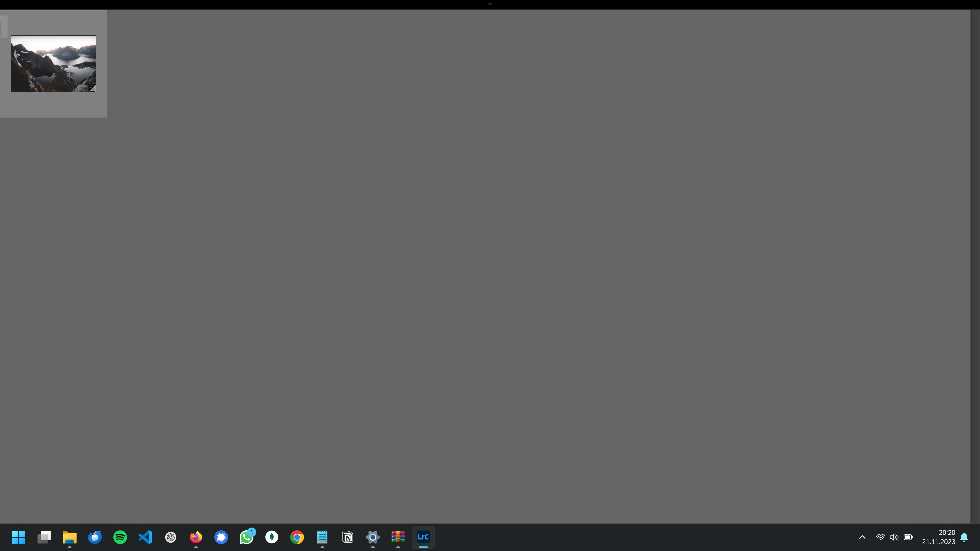The height and width of the screenshot is (551, 980).
Task: Launch Notion from the taskbar
Action: 347,537
